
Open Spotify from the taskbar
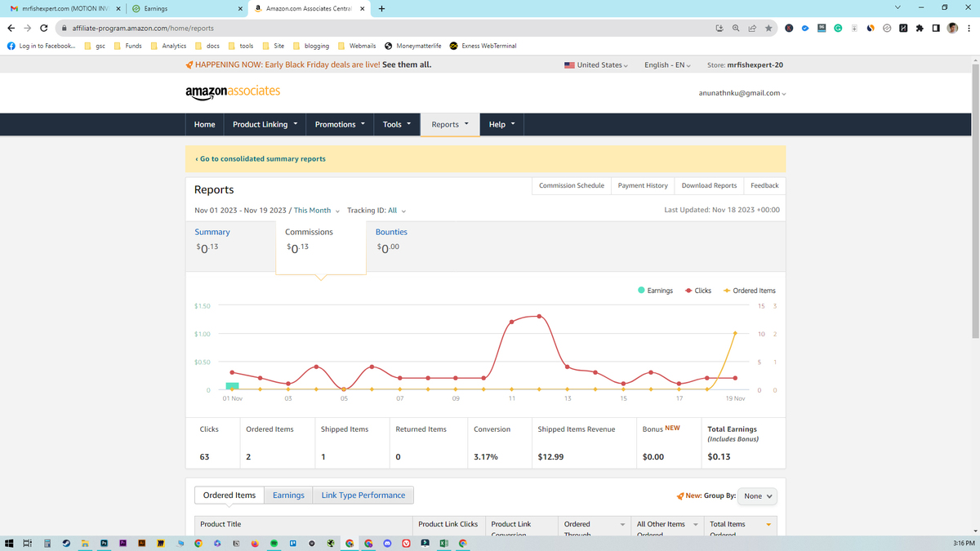click(x=274, y=543)
